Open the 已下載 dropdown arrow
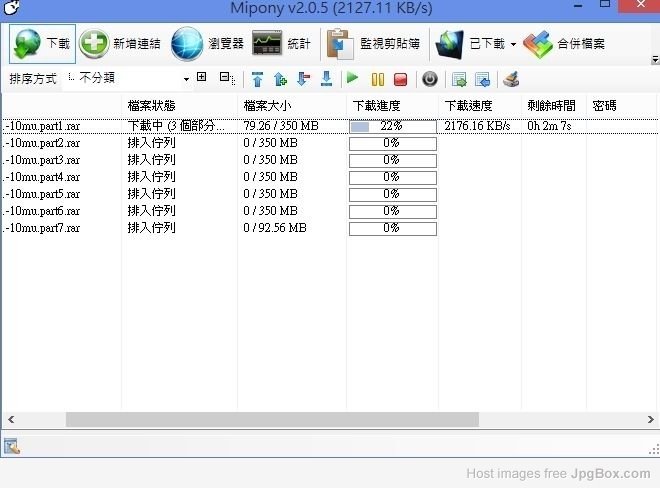This screenshot has height=488, width=660. coord(513,44)
